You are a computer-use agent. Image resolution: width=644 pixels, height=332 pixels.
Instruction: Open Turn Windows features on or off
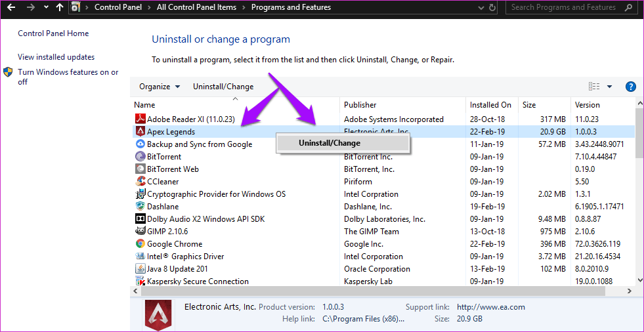tap(68, 77)
